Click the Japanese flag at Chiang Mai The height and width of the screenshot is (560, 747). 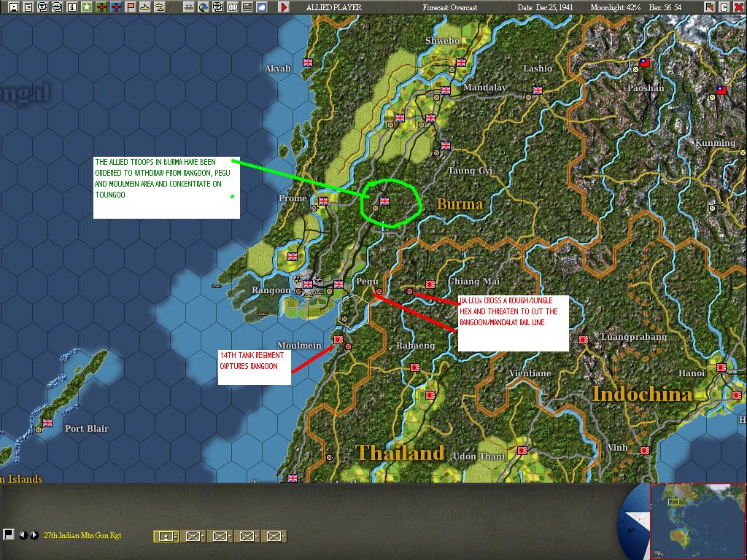click(430, 284)
